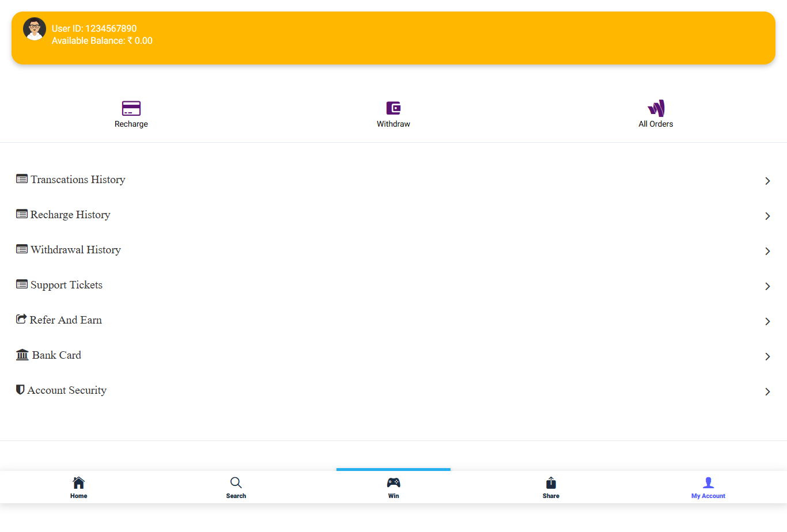This screenshot has height=532, width=787.
Task: Click the user avatar picture
Action: coord(35,29)
